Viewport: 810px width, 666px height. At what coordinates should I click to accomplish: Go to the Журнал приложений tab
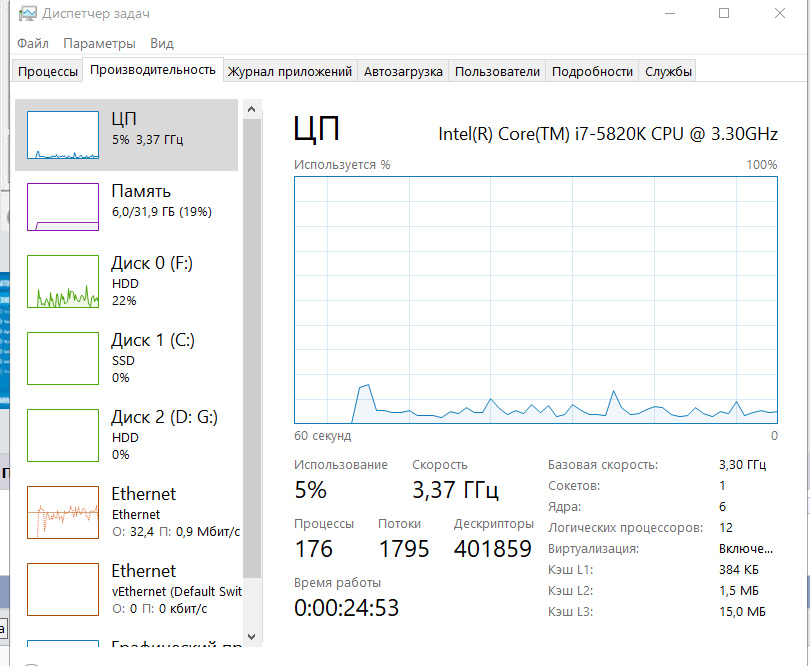point(290,71)
